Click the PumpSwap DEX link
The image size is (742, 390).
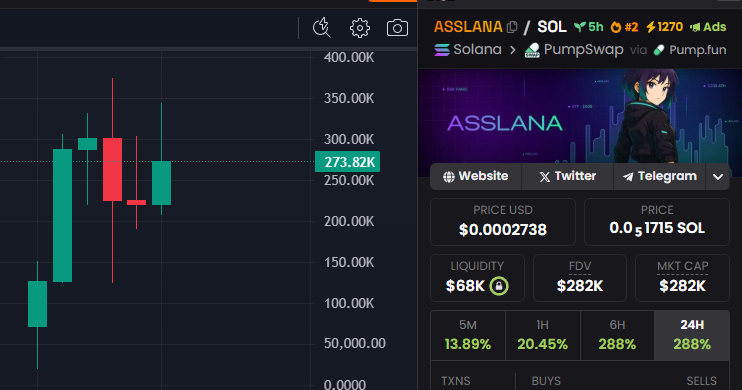pos(574,50)
